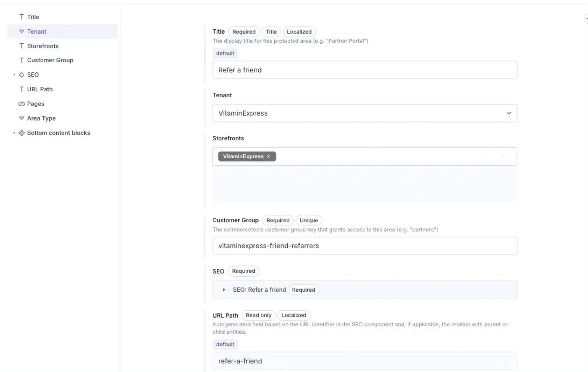Click the Required badge next to Title

pos(244,32)
